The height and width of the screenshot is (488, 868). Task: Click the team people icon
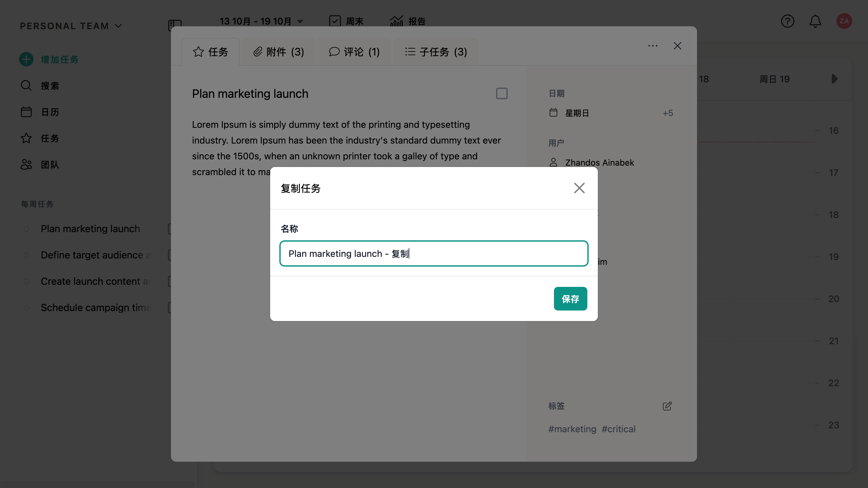(x=26, y=164)
